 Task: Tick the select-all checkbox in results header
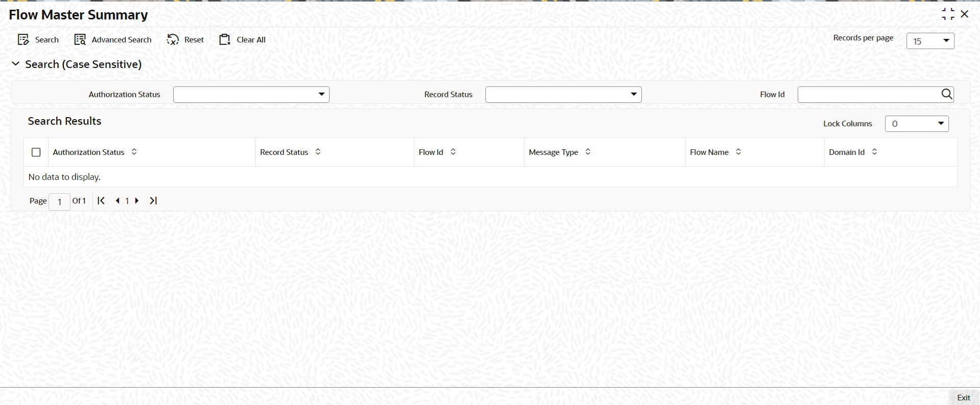click(36, 152)
